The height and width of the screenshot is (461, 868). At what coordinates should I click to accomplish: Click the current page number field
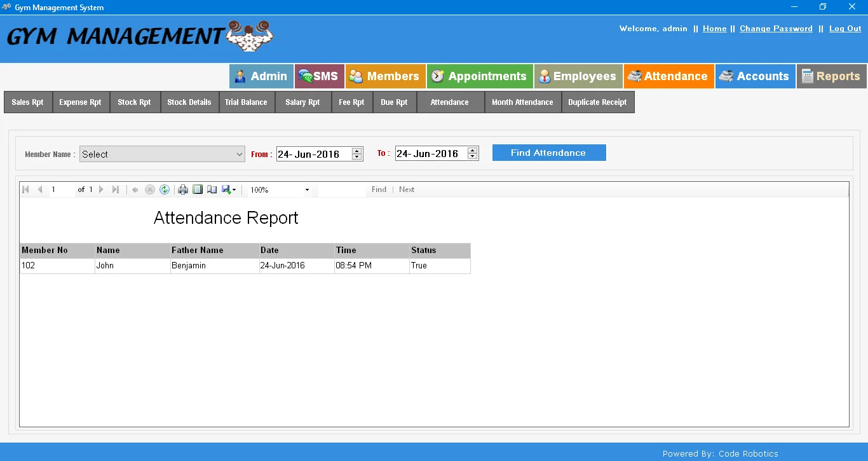pos(62,189)
